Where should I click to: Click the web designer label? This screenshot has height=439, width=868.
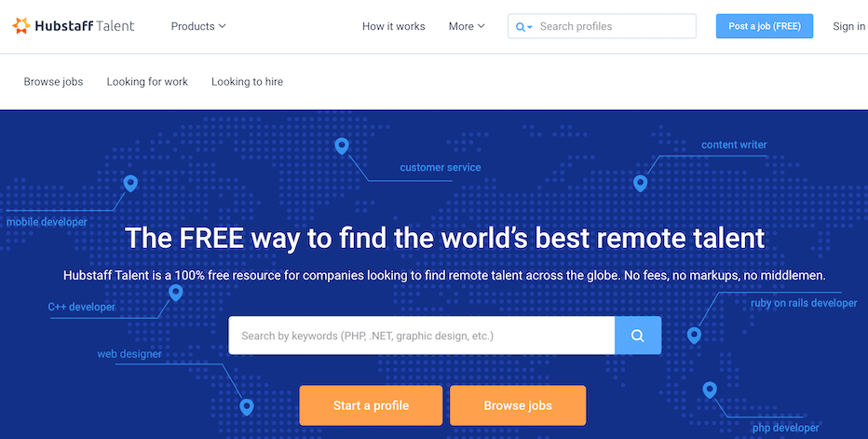click(129, 353)
